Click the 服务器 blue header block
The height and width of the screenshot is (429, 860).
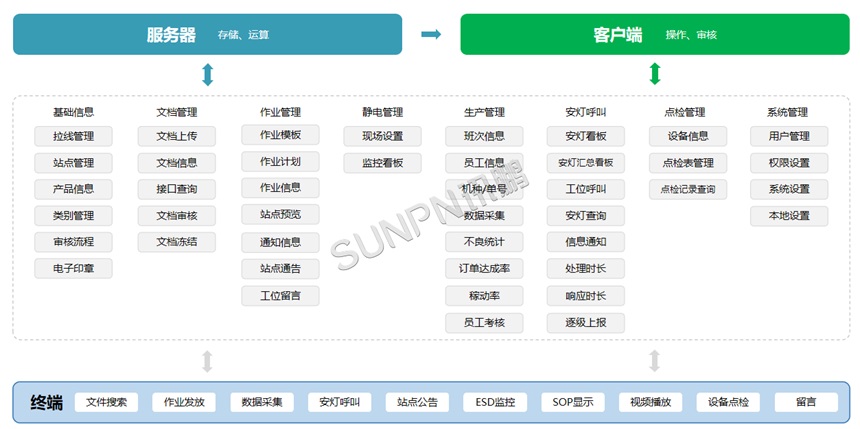[x=207, y=34]
